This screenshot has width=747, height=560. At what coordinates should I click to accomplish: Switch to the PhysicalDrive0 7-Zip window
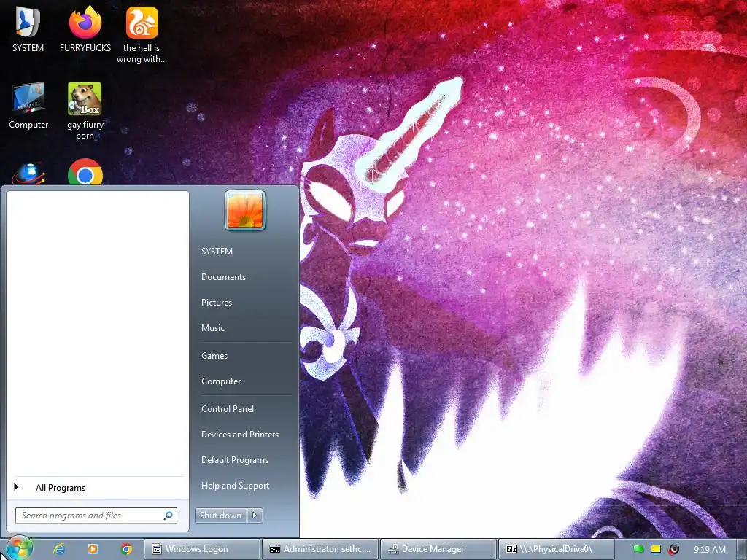[x=556, y=549]
